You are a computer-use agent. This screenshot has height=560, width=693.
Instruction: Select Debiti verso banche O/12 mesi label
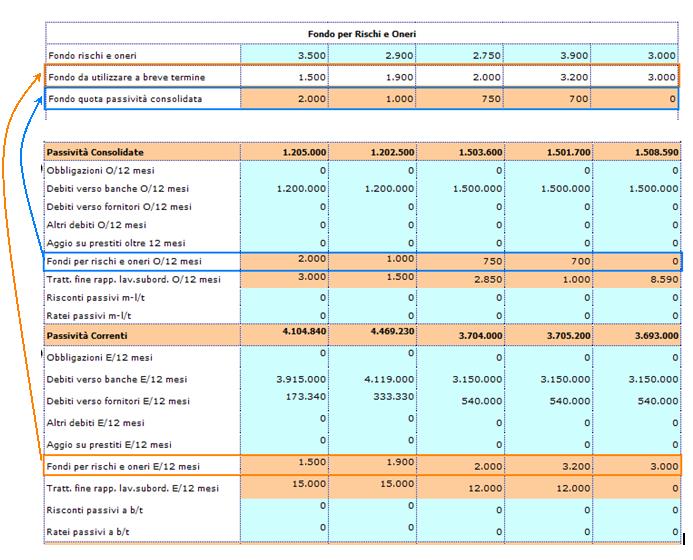(118, 189)
